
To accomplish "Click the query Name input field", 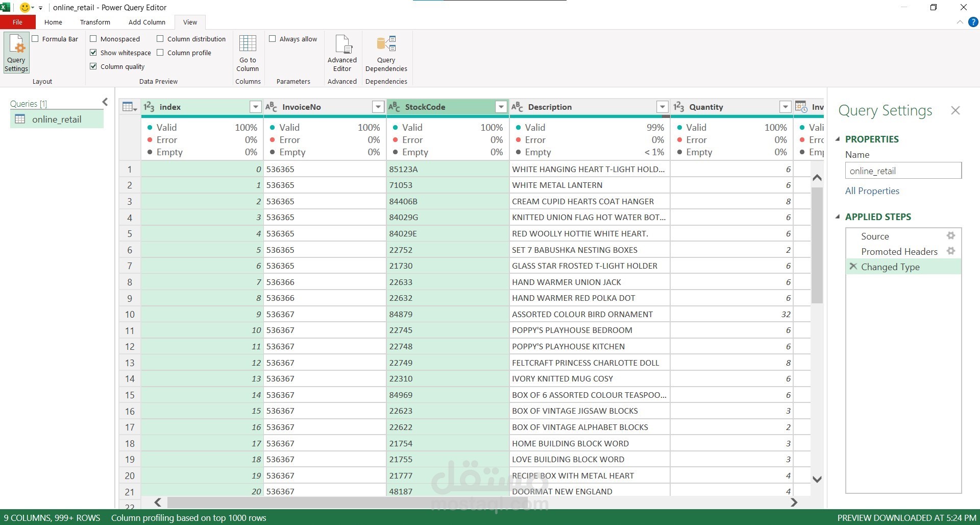I will tap(903, 171).
